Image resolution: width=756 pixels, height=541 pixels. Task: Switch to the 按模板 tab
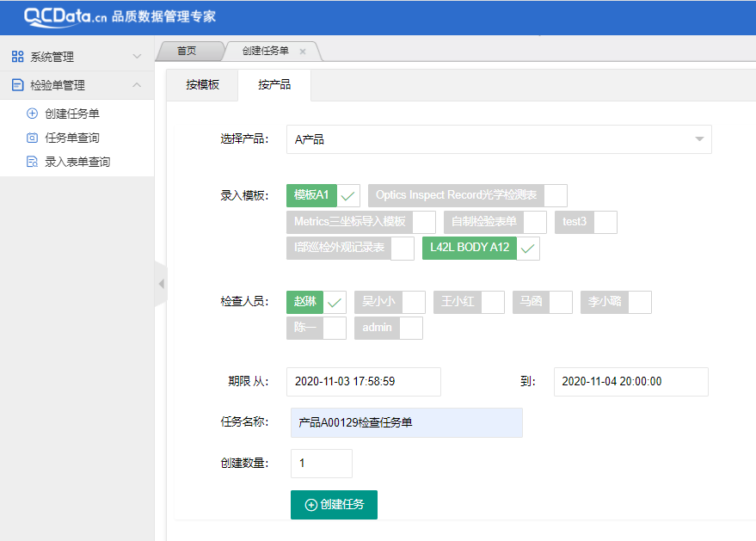202,85
